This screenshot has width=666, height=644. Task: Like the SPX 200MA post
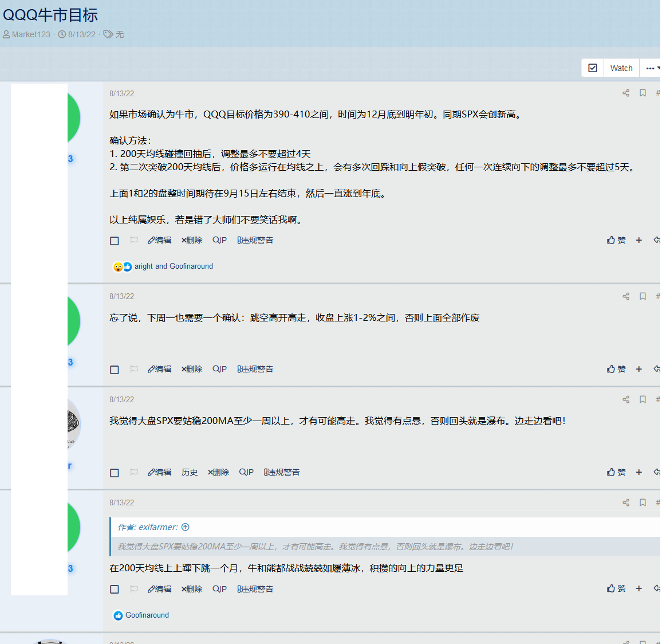616,472
